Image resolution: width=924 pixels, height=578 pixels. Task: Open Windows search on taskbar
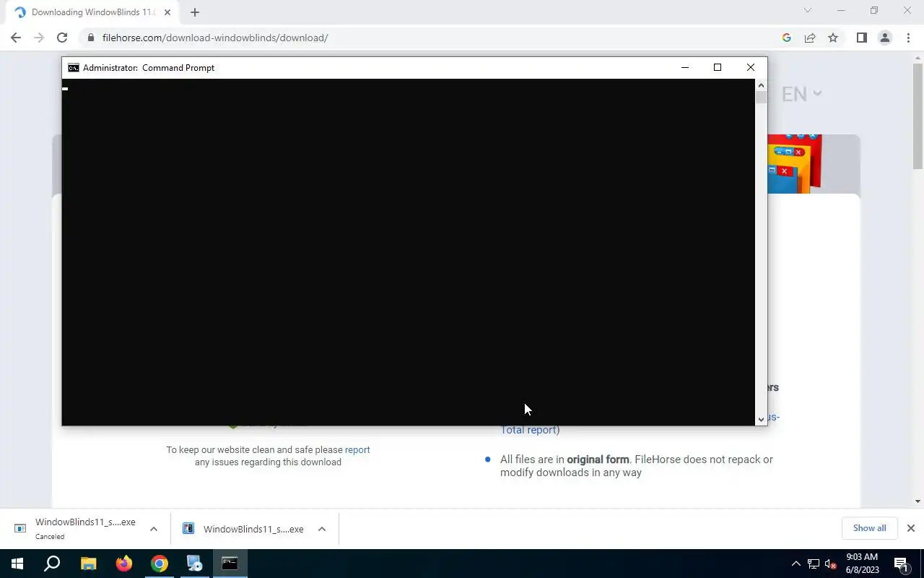(52, 564)
